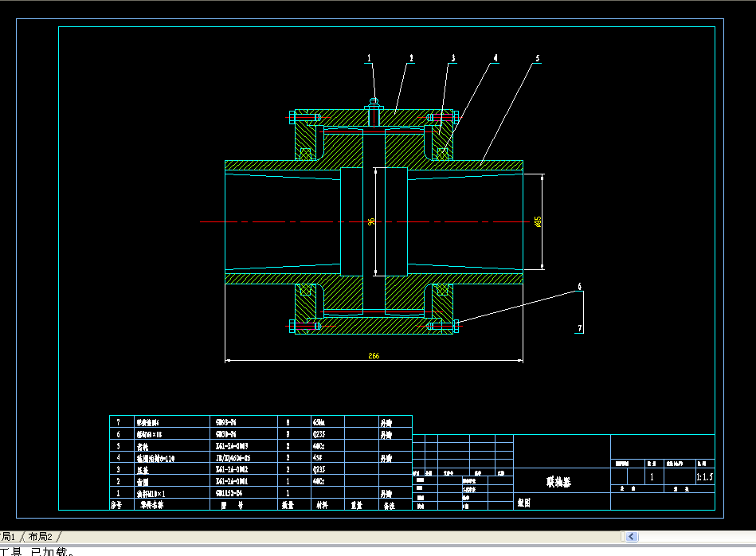Switch to the 布局1 layout tab

tap(8, 536)
